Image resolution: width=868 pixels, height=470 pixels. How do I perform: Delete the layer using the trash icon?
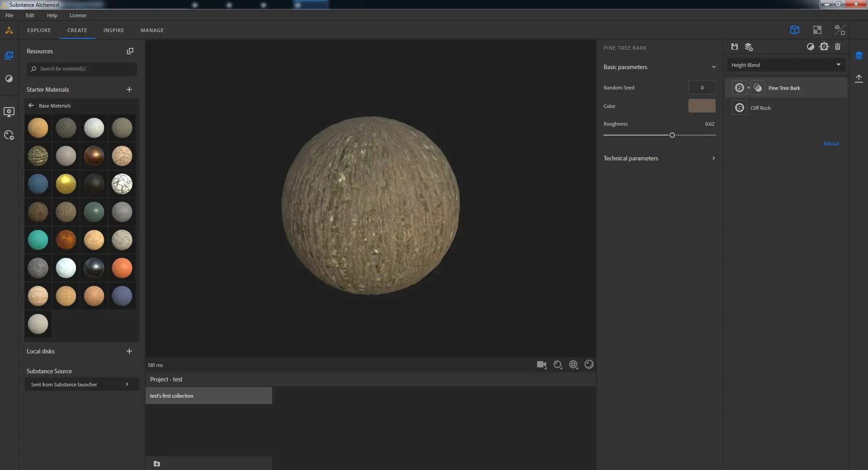[x=838, y=47]
